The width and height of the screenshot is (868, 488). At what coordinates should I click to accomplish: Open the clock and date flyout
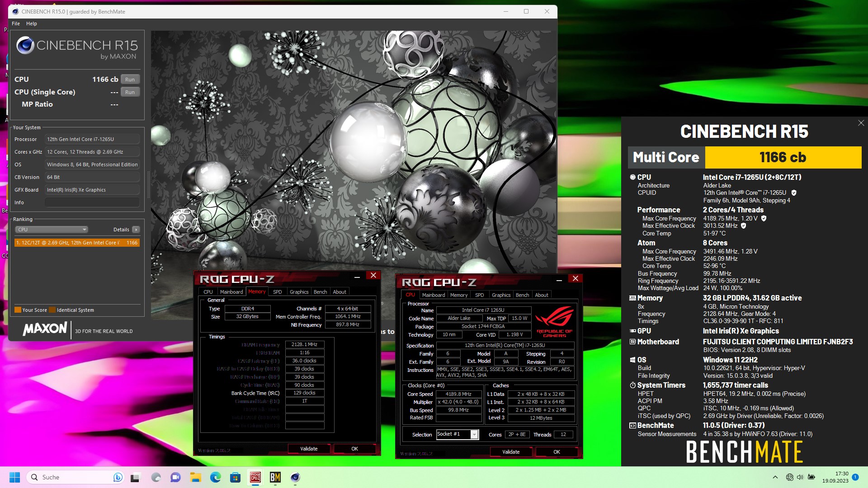click(835, 477)
